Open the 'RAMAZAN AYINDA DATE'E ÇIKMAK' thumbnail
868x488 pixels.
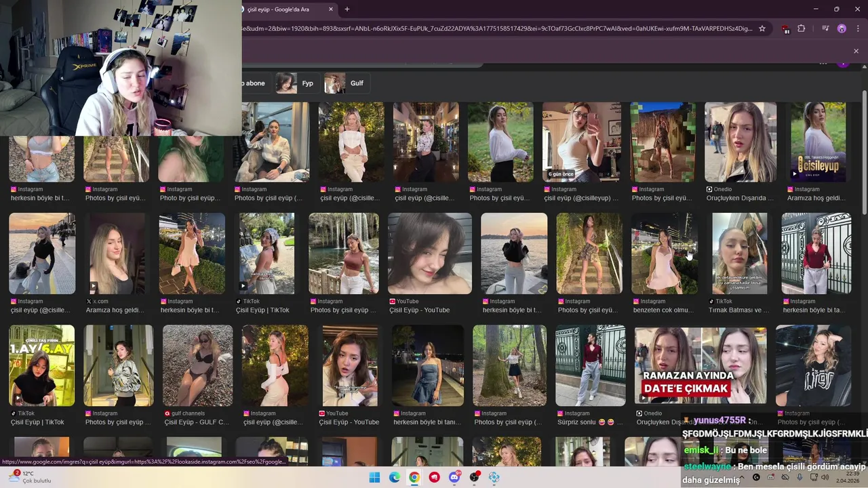tap(701, 365)
